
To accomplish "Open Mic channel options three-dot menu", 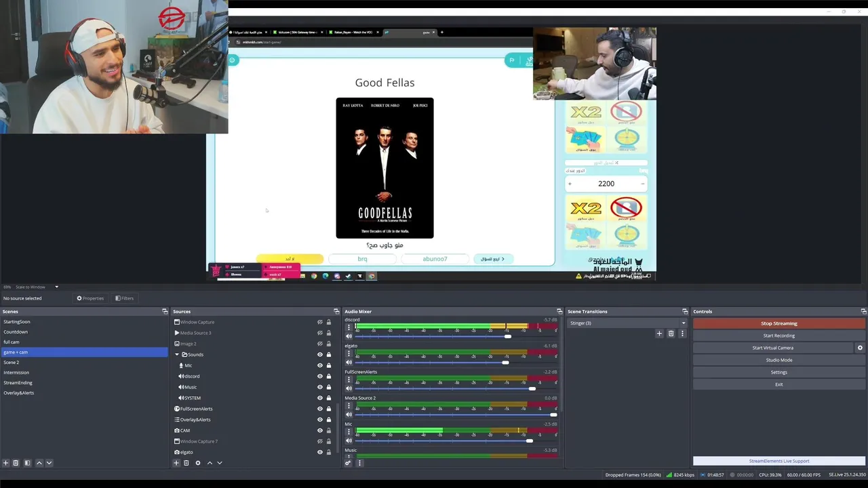I will point(349,432).
